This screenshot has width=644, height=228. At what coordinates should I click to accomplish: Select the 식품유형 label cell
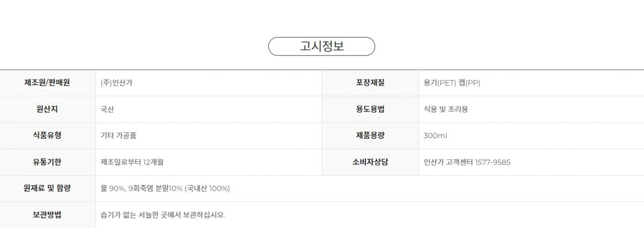click(48, 136)
